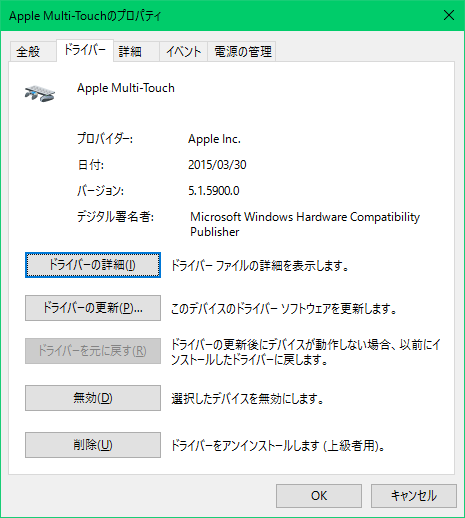This screenshot has width=465, height=518.
Task: Click the ドライバーをアンインストールします description
Action: [278, 446]
